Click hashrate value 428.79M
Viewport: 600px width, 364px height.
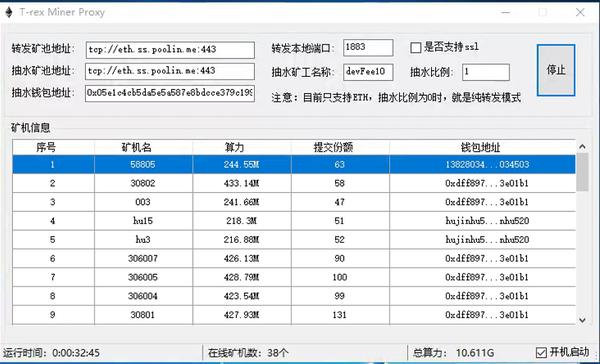[x=241, y=277]
